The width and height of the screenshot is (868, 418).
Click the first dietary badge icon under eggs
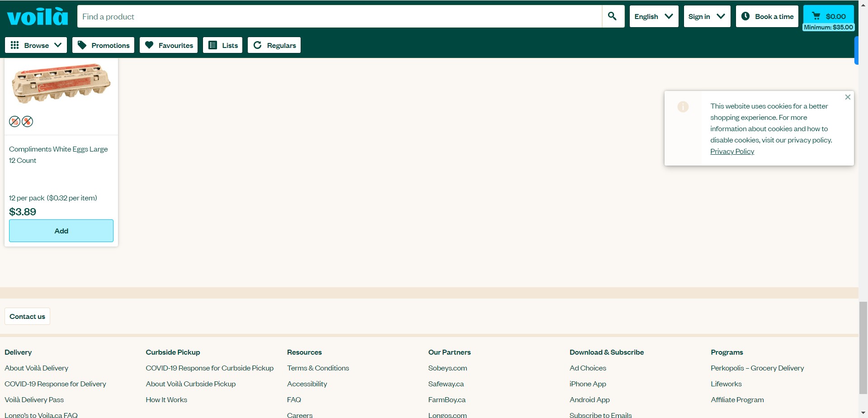coord(14,122)
